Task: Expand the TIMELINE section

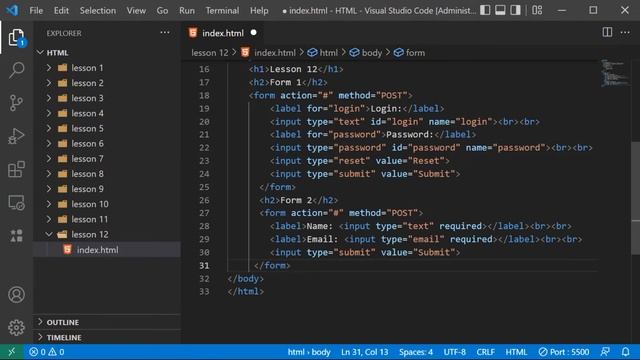Action: [x=40, y=337]
